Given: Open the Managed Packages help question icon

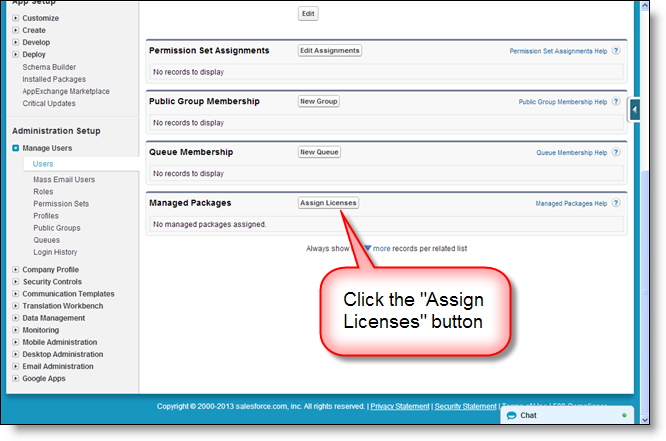Looking at the screenshot, I should coord(616,203).
